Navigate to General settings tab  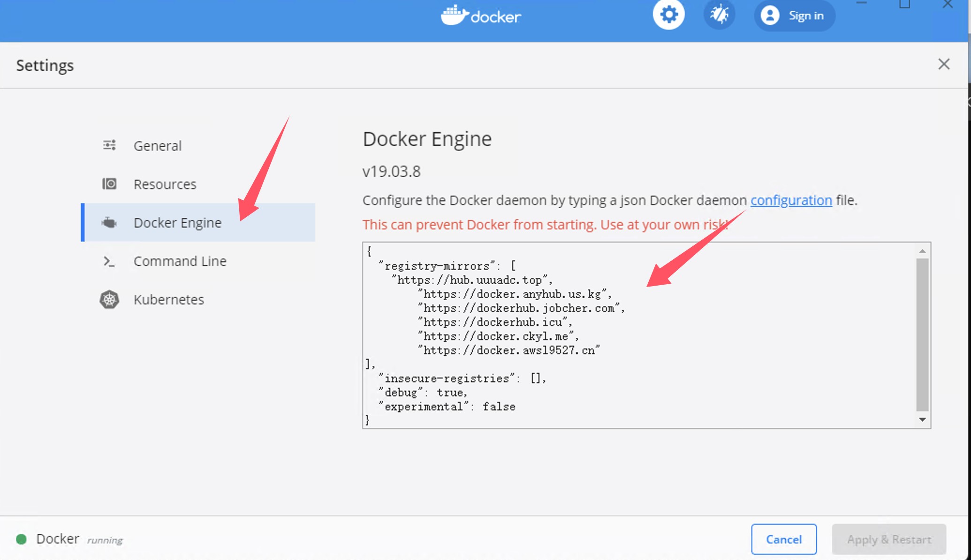point(158,145)
